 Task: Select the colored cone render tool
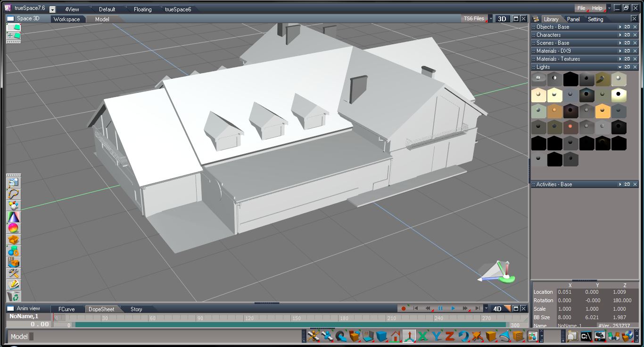[x=13, y=217]
